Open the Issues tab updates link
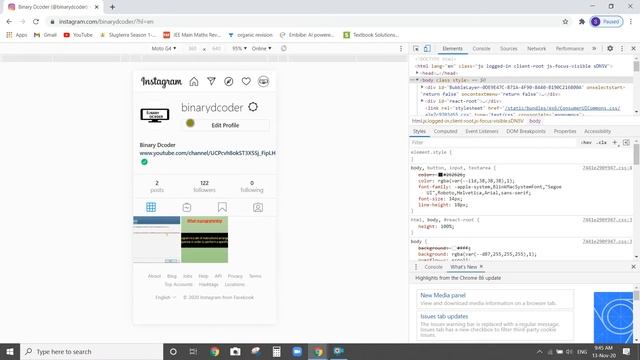Viewport: 640px width, 360px height. [444, 316]
